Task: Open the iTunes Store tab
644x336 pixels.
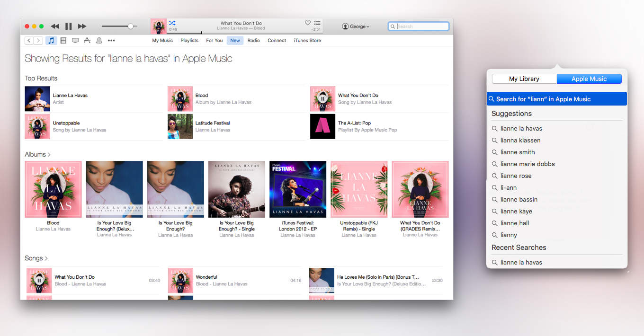Action: [307, 41]
